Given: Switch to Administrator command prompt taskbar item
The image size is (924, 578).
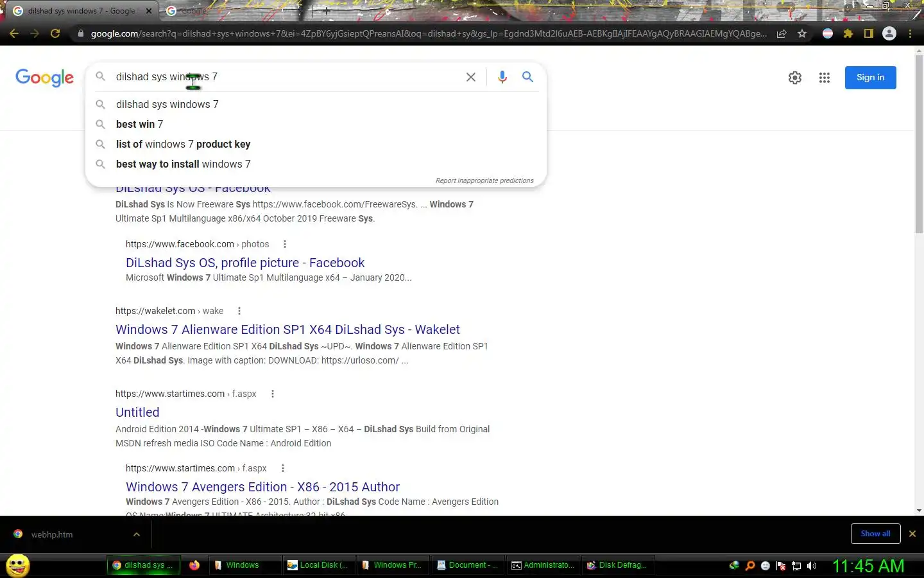Looking at the screenshot, I should [x=543, y=565].
